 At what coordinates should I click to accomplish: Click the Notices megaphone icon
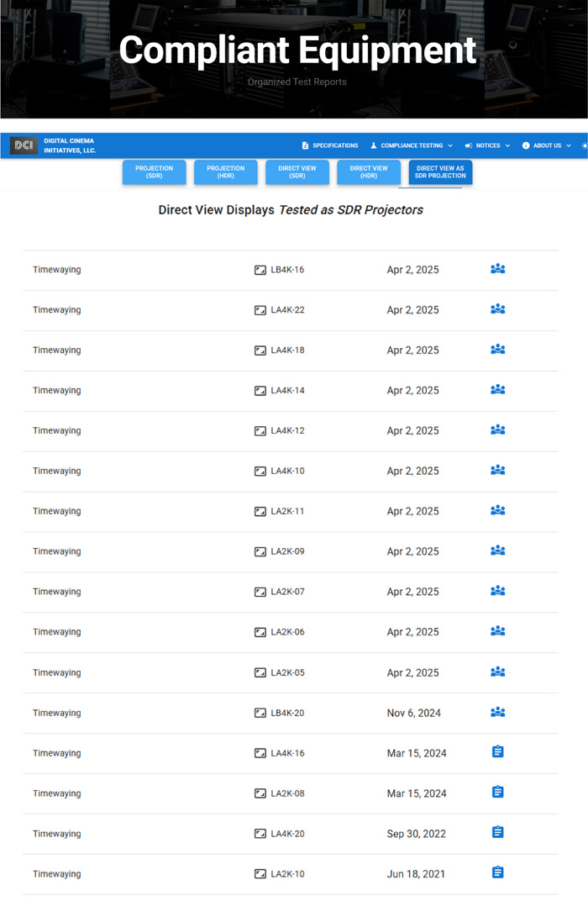[469, 146]
